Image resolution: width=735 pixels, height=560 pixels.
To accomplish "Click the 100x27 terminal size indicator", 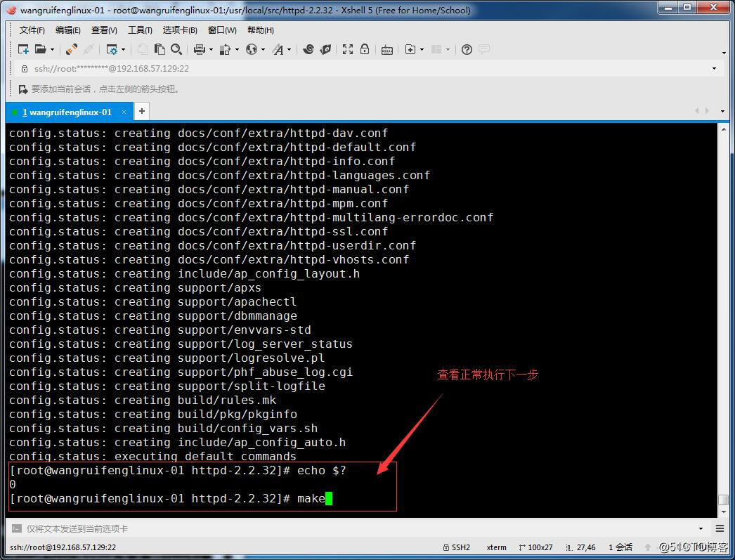I will point(535,547).
